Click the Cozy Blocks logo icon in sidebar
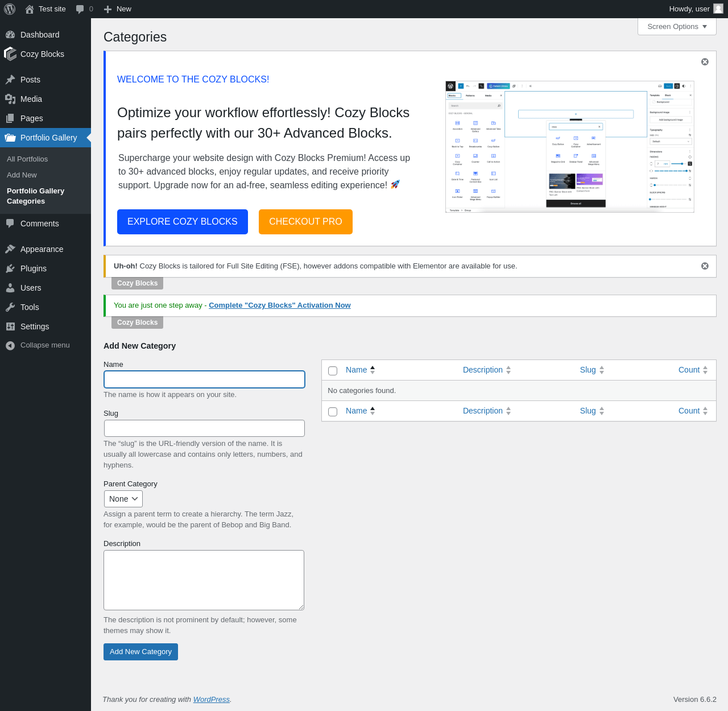The image size is (728, 711). click(x=10, y=54)
